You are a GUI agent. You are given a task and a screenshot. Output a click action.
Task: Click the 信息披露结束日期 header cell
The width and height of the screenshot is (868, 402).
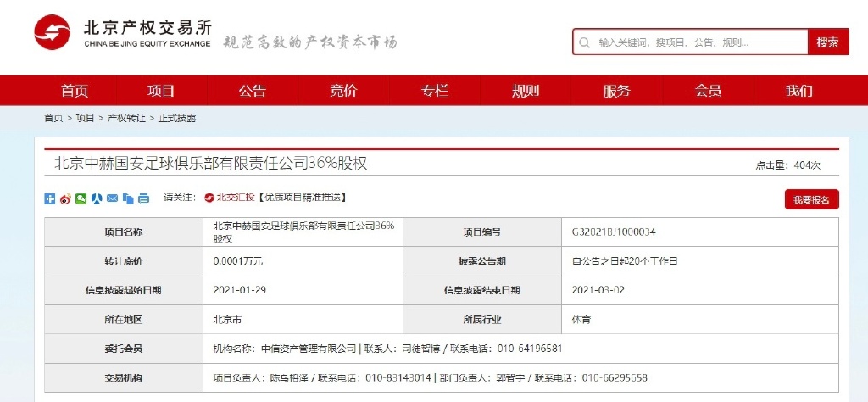(x=482, y=290)
